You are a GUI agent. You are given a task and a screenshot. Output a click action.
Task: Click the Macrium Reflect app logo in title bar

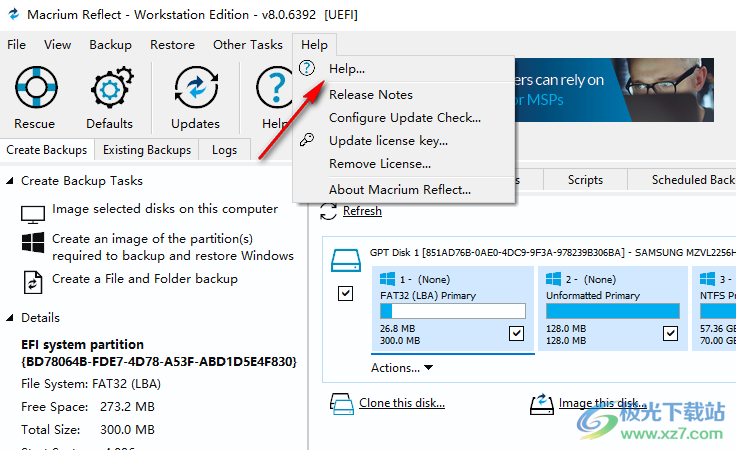tap(14, 14)
